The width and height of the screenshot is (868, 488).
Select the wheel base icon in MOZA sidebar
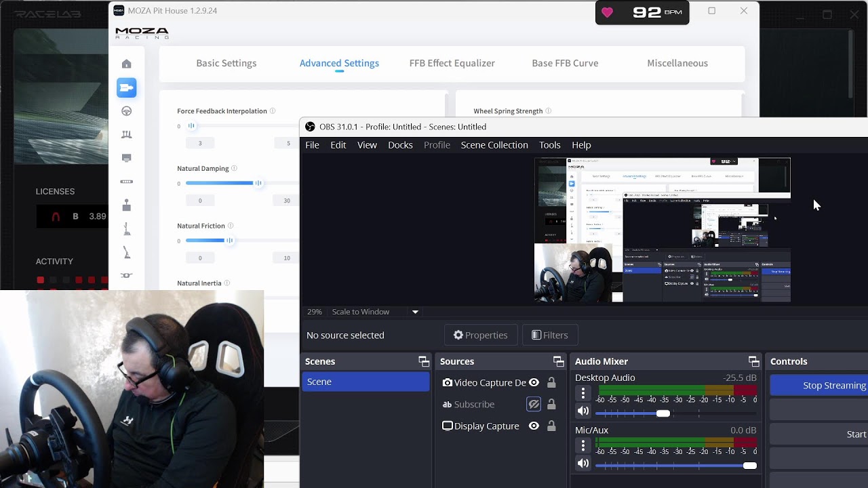point(127,87)
